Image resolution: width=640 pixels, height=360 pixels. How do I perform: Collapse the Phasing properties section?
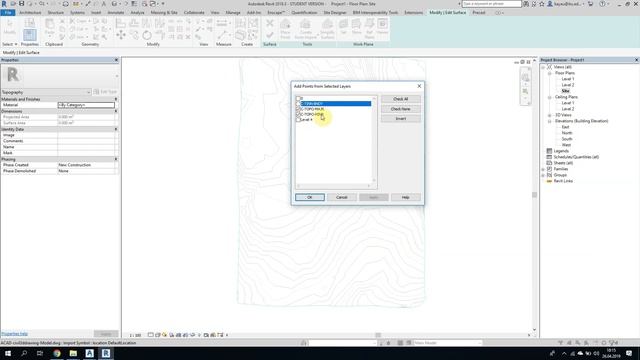click(x=116, y=159)
